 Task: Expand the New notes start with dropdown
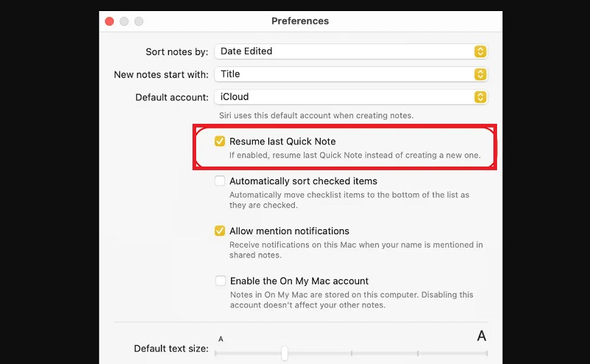click(x=350, y=74)
